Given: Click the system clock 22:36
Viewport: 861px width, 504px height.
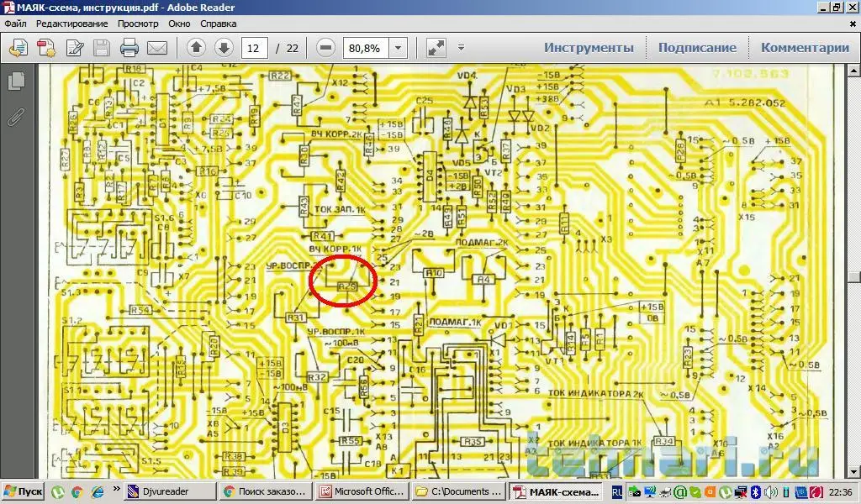Looking at the screenshot, I should pos(841,492).
